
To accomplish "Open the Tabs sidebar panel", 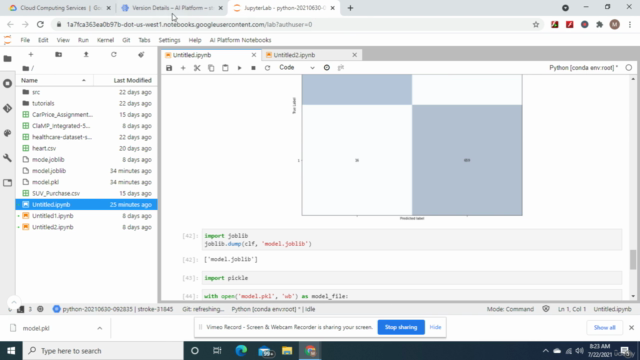I will 7,182.
